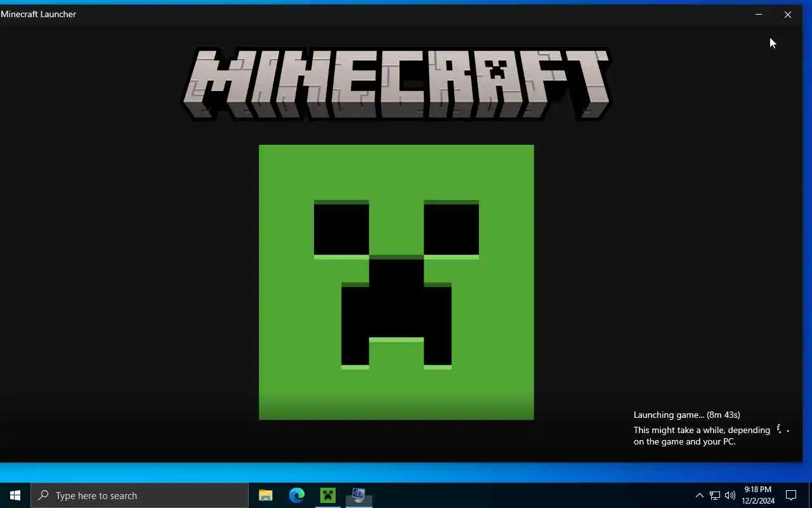Open the 9:18 PM clock and calendar

(758, 495)
